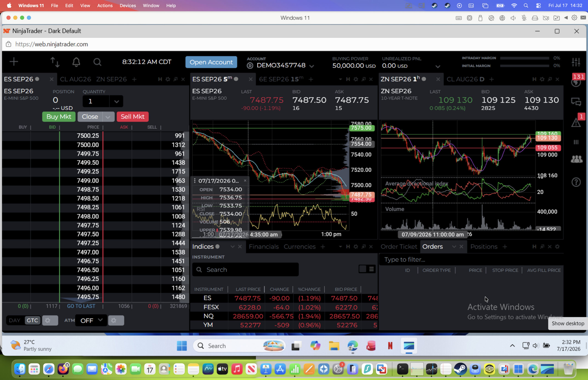The height and width of the screenshot is (380, 588).
Task: Click the magnifier search icon in top toolbar
Action: pos(97,62)
